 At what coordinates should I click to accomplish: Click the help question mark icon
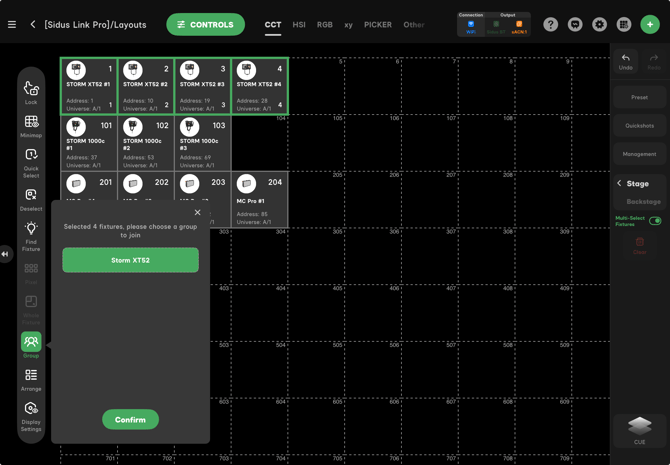click(551, 24)
